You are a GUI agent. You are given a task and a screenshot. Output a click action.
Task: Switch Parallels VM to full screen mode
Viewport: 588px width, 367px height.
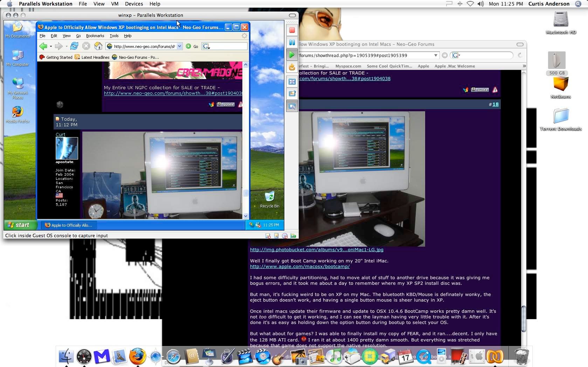292,82
